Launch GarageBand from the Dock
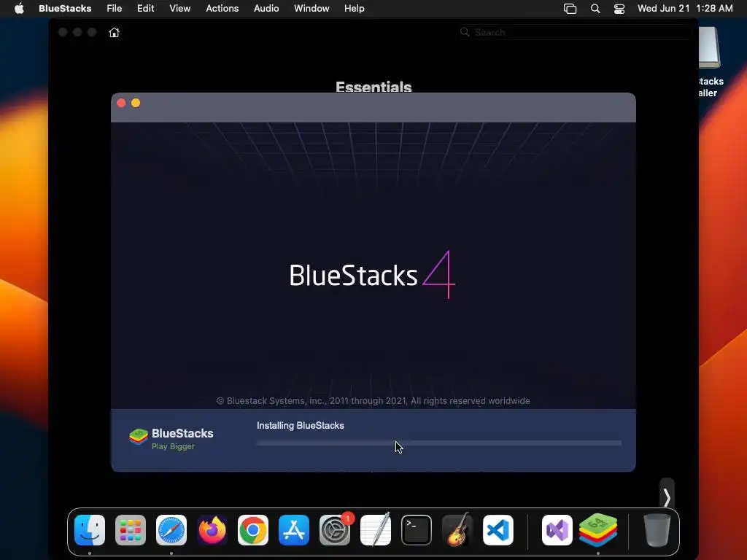Screen dimensions: 747x560 [x=457, y=530]
